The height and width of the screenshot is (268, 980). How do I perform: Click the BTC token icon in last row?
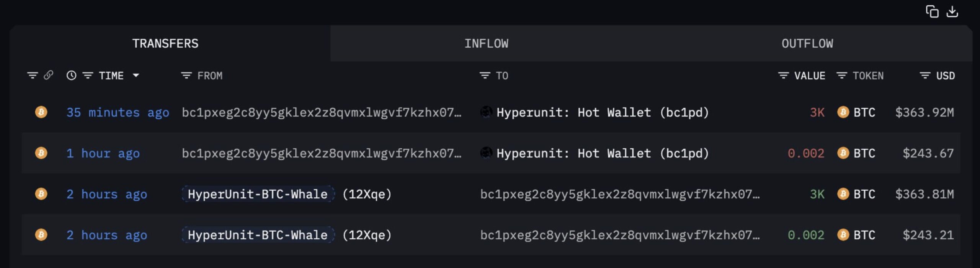click(x=843, y=235)
